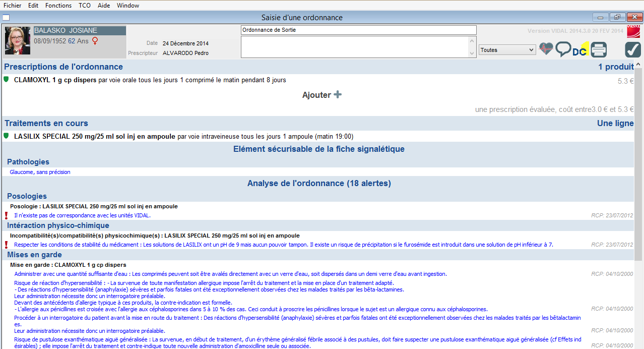644x349 pixels.
Task: Click the Intéraction physico-chimique section heading
Action: (58, 225)
